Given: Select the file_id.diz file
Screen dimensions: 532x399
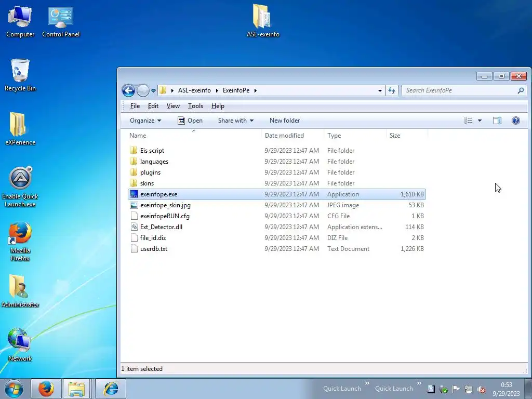Looking at the screenshot, I should tap(276, 238).
